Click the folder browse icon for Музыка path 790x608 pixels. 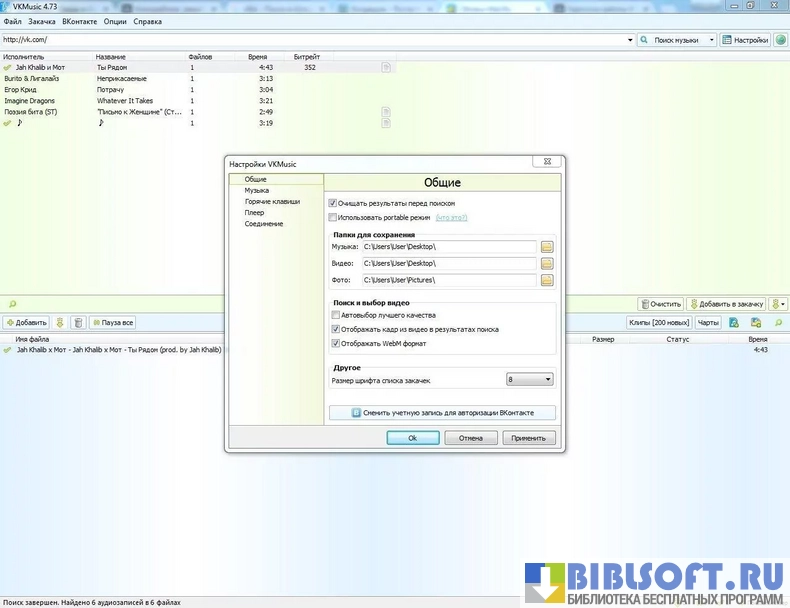coord(547,246)
